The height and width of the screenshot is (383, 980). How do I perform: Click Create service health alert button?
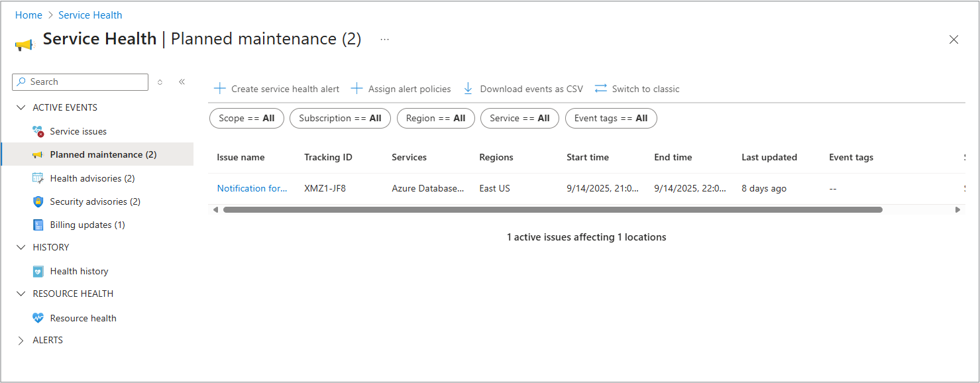click(277, 89)
